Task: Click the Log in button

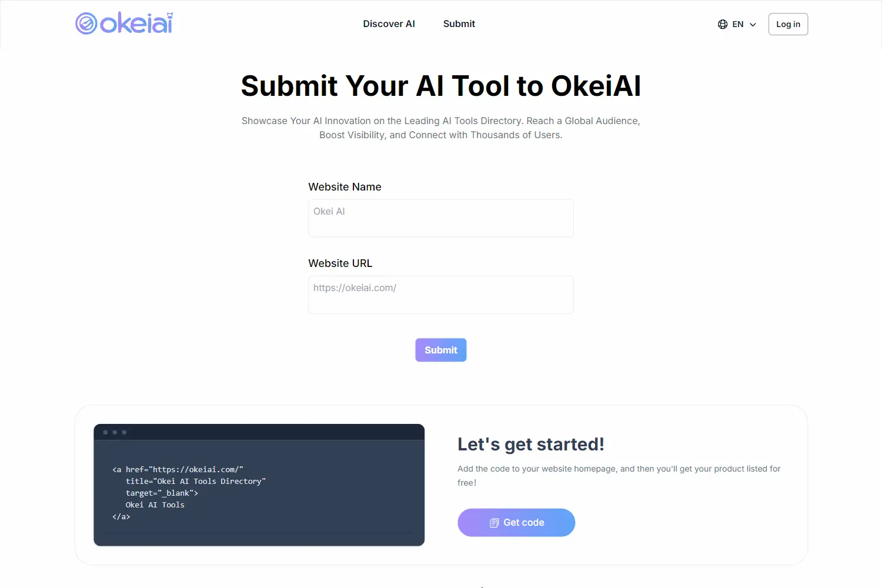Action: (x=788, y=24)
